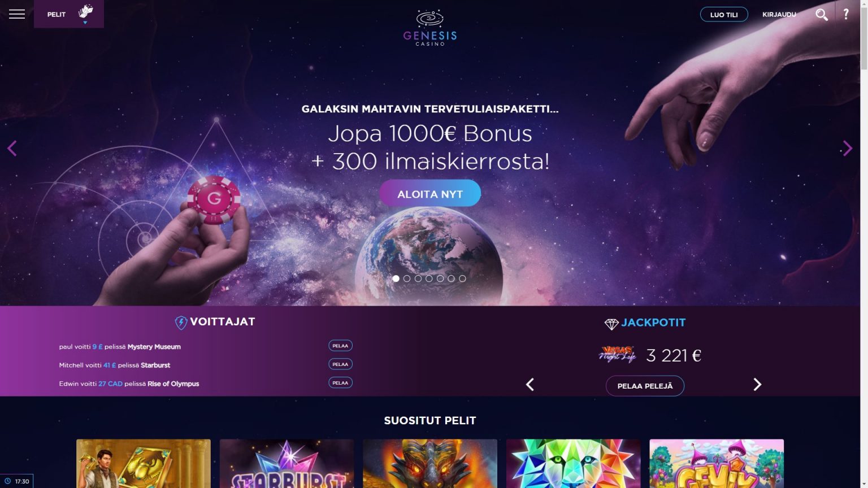
Task: Click the Vegas Night Life jackpot logo
Action: coord(618,354)
